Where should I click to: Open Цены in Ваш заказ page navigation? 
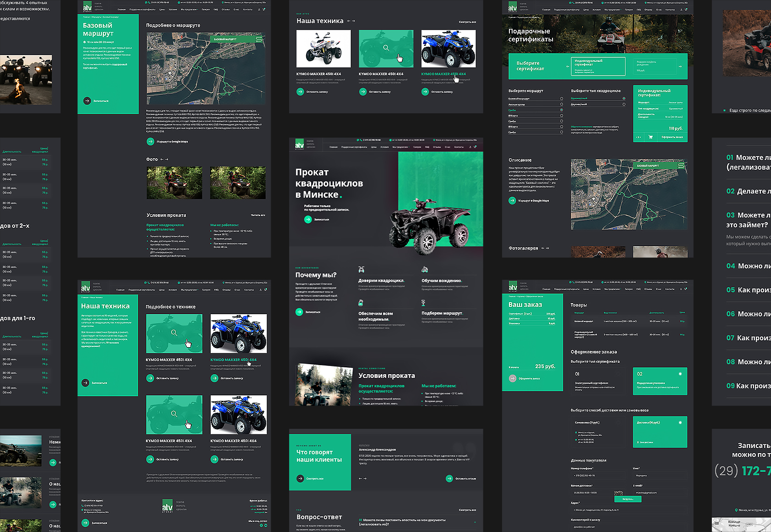click(x=586, y=289)
